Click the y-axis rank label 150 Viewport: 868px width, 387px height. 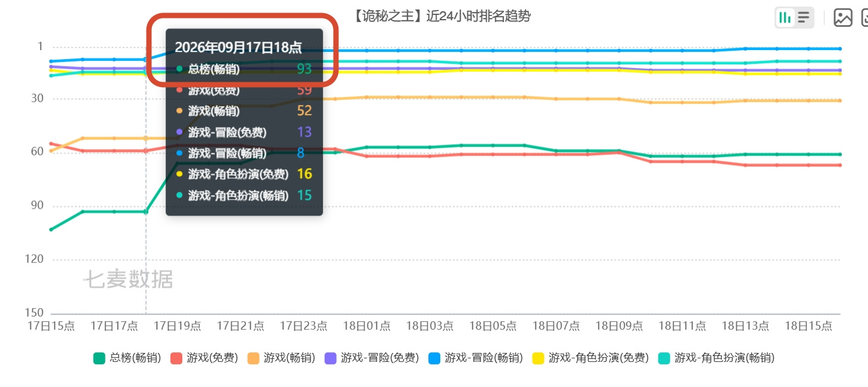[x=34, y=313]
